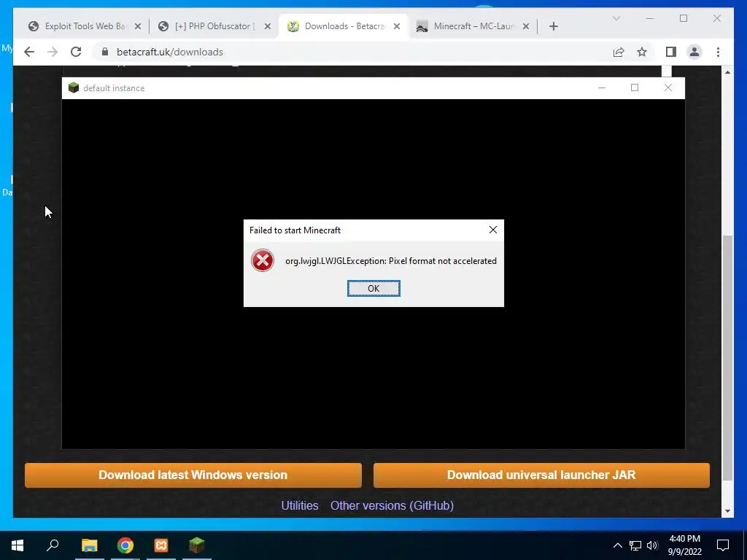747x560 pixels.
Task: View site information via the lock icon
Action: (105, 52)
